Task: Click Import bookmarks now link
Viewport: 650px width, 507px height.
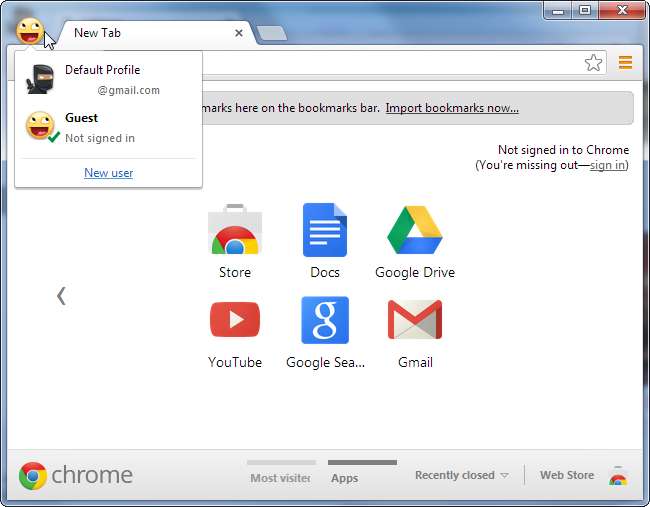Action: [x=452, y=108]
